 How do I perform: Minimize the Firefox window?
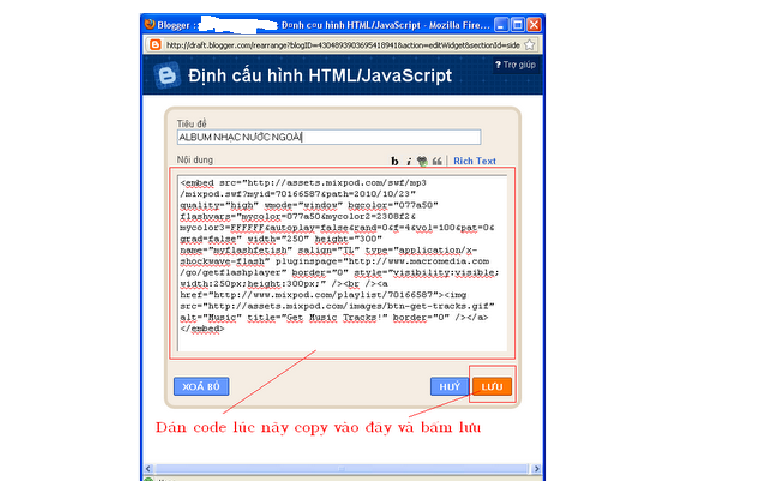tap(502, 24)
